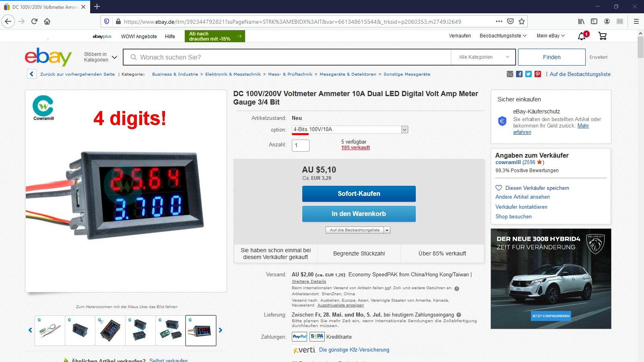The width and height of the screenshot is (644, 362).
Task: Open the 'Ab nach draußen mit -15%' promo banner
Action: (x=215, y=36)
